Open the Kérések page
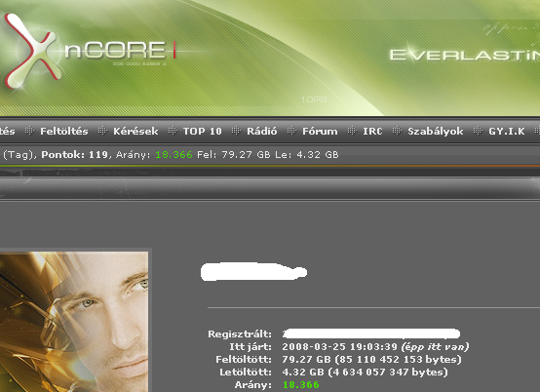The image size is (540, 392). point(135,132)
